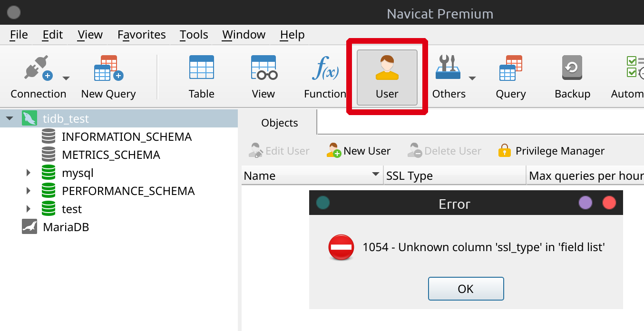Screen dimensions: 644x331
Task: Select the Table toolbar icon
Action: [x=202, y=68]
